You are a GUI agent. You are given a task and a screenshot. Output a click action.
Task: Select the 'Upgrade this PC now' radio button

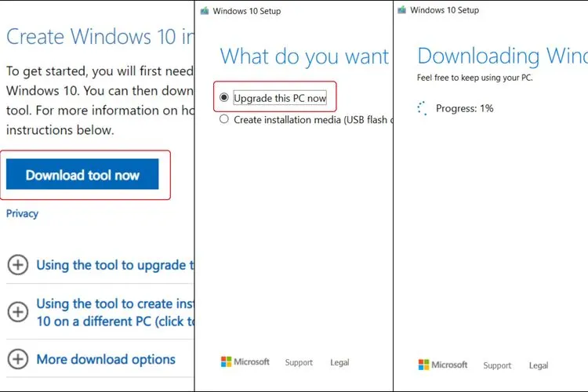pyautogui.click(x=225, y=98)
